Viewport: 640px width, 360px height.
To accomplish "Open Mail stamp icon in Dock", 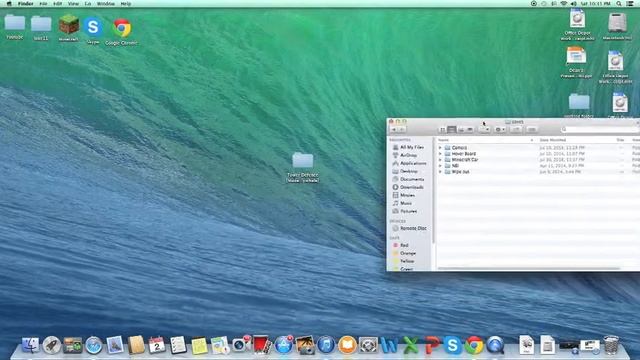I will click(x=115, y=345).
